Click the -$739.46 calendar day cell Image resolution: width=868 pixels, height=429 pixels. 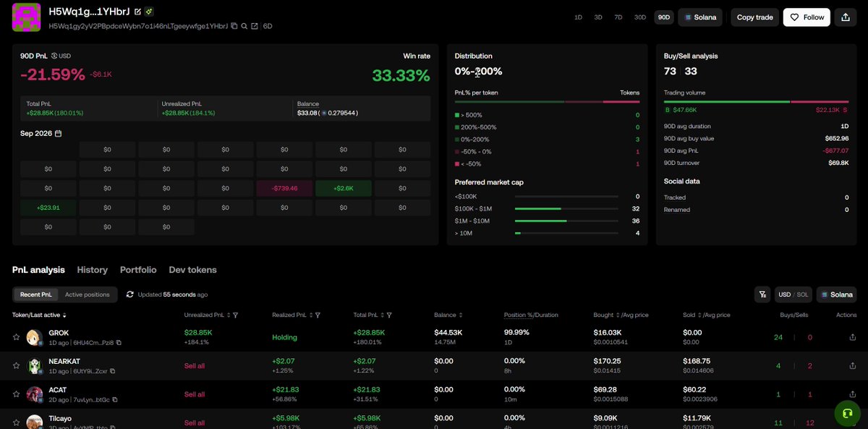pyautogui.click(x=284, y=188)
